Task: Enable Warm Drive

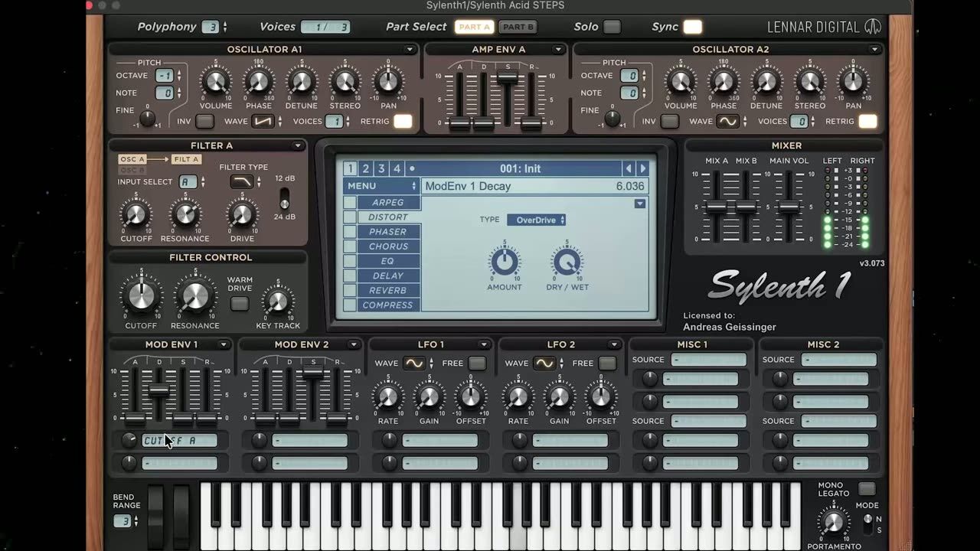Action: pos(240,304)
